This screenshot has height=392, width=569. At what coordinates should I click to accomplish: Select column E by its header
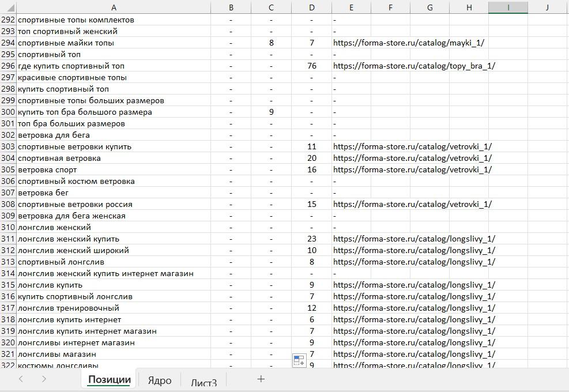351,7
